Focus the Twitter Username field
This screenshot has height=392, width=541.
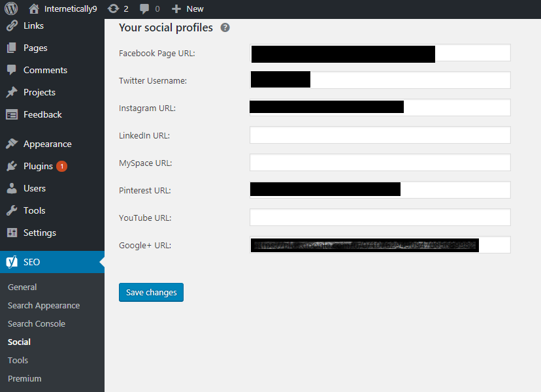pos(380,80)
